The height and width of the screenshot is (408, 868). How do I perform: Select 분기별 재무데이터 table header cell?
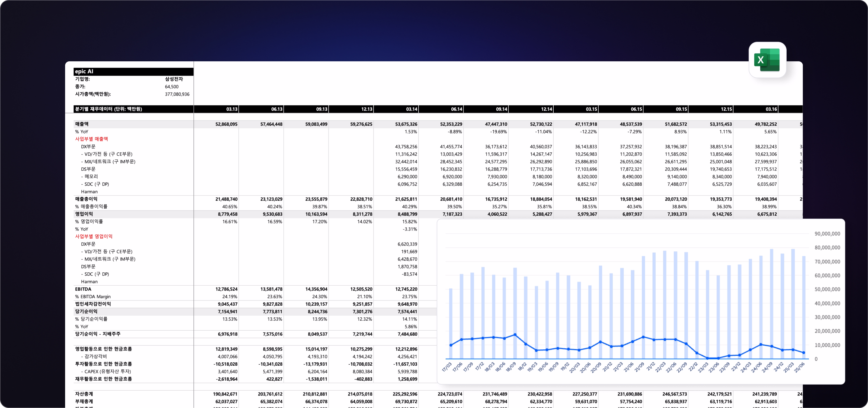[108, 109]
